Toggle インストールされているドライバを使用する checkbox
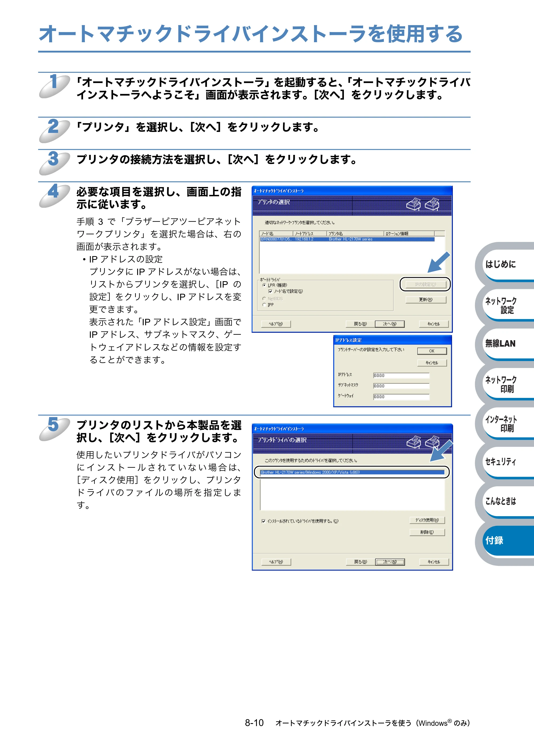Image resolution: width=534 pixels, height=756 pixels. 263,521
